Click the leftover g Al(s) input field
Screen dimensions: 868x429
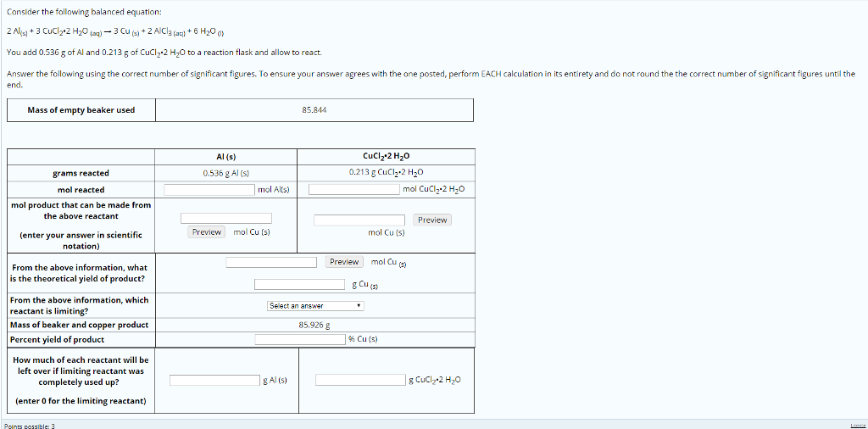click(x=214, y=381)
